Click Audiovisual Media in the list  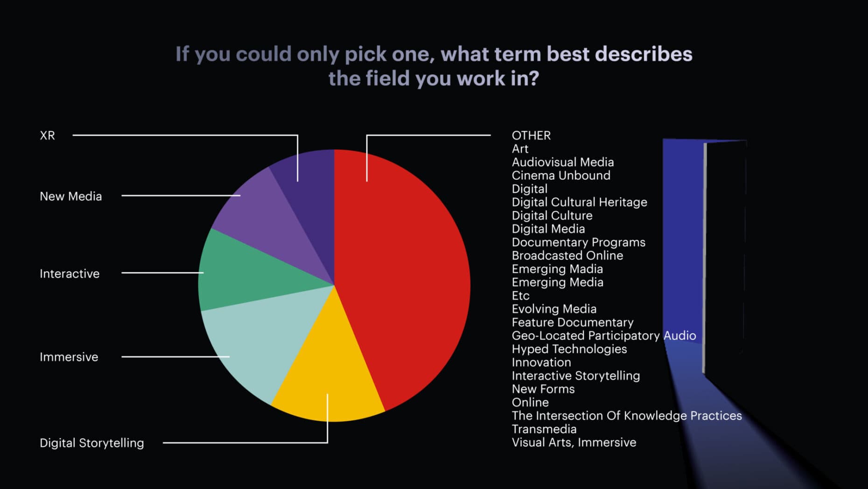coord(562,162)
